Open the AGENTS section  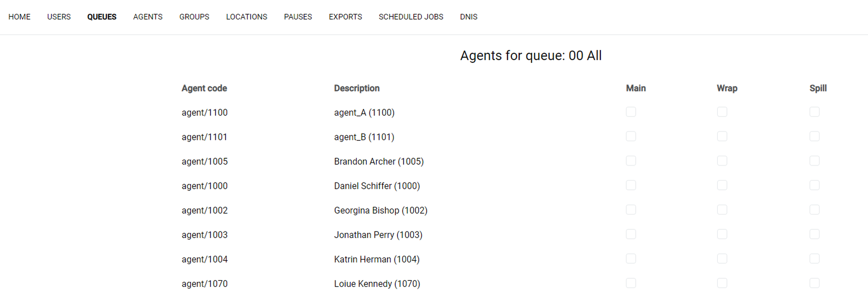[x=148, y=17]
